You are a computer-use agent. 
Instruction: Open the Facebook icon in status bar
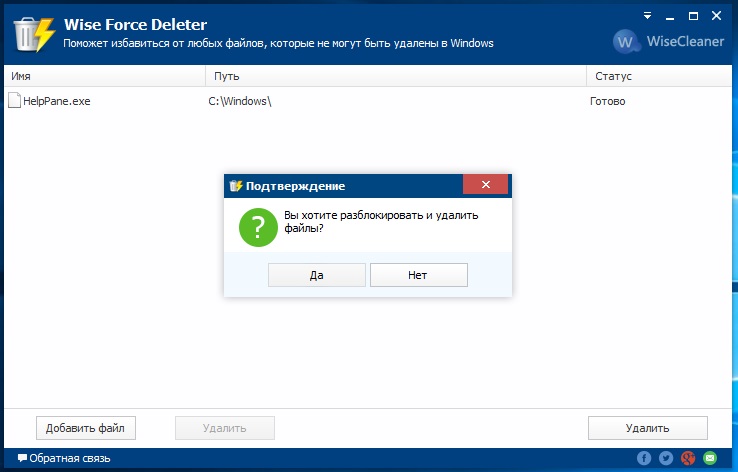(644, 457)
